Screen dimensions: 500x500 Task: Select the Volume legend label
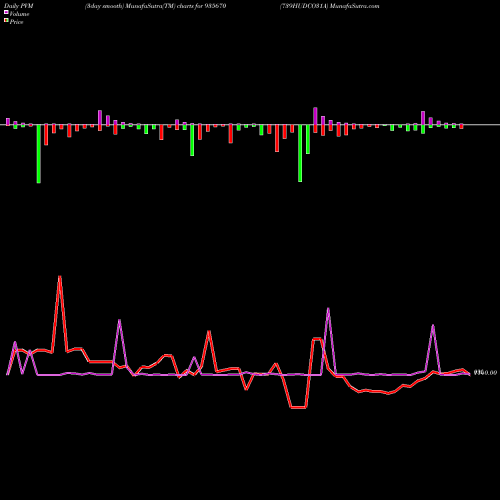tap(19, 14)
